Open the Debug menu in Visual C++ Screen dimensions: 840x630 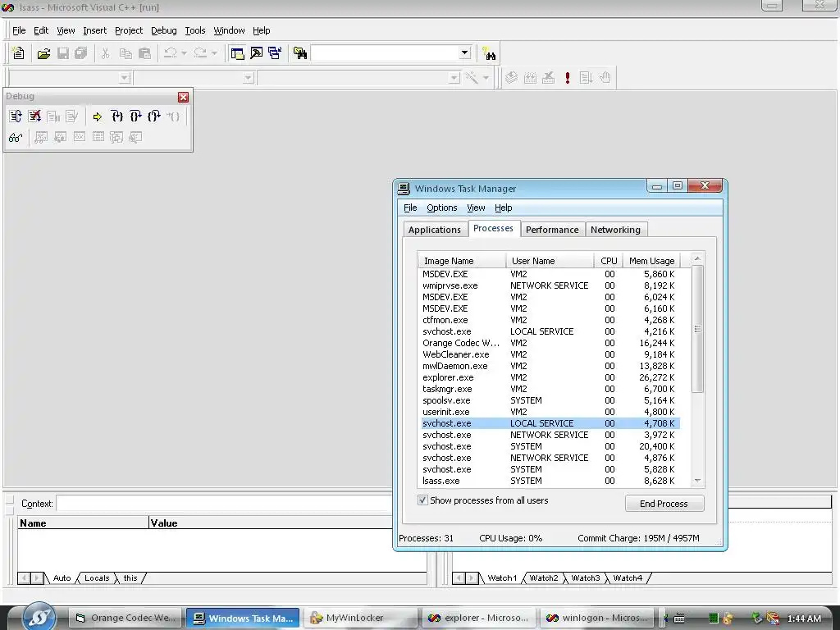[x=163, y=30]
